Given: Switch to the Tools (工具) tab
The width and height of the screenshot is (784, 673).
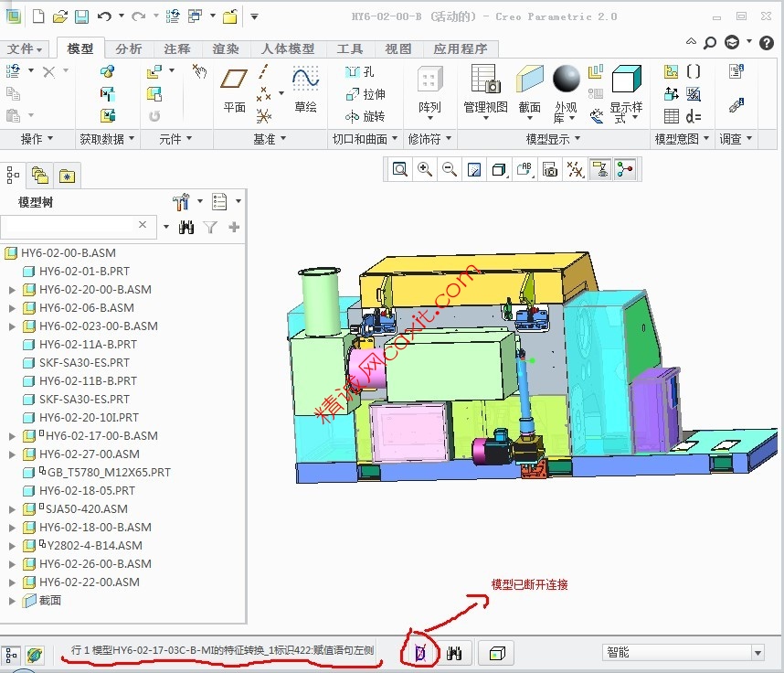Looking at the screenshot, I should [x=349, y=48].
